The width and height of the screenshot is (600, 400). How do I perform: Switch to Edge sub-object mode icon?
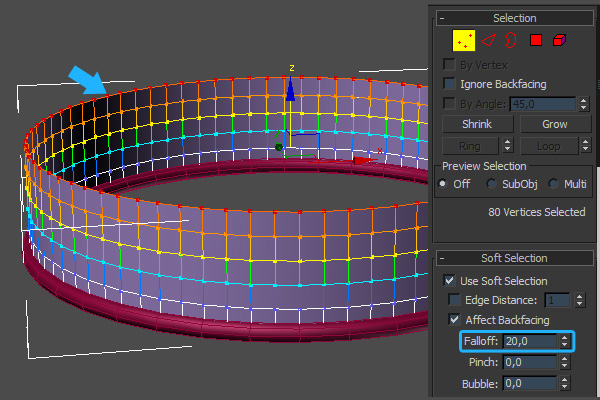click(x=489, y=40)
